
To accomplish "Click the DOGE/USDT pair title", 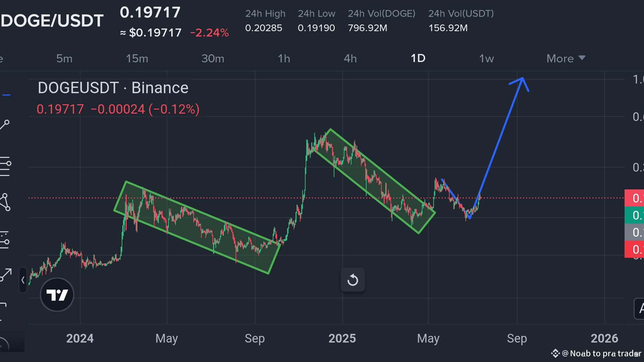I will tap(52, 21).
